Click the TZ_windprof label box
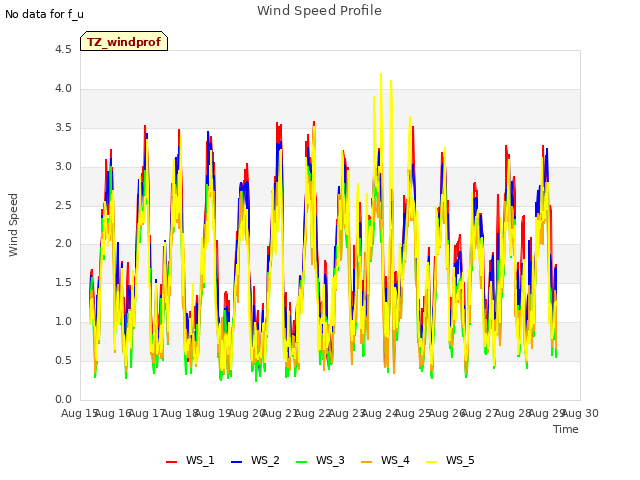The width and height of the screenshot is (640, 480). pyautogui.click(x=124, y=41)
